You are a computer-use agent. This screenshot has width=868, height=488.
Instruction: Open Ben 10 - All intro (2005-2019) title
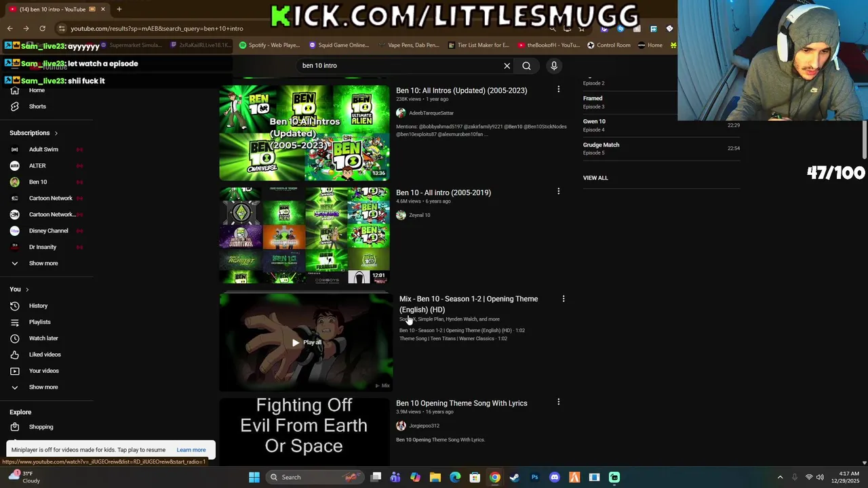443,192
